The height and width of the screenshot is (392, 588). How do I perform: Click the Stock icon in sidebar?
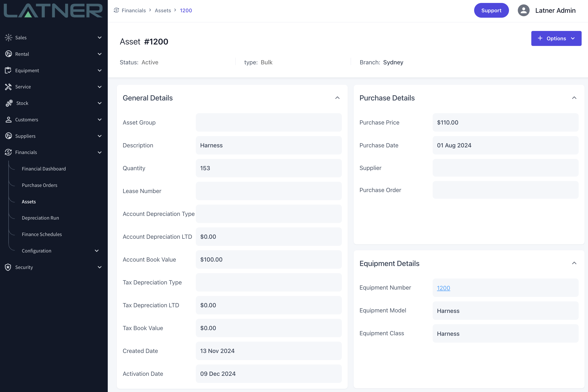point(9,103)
